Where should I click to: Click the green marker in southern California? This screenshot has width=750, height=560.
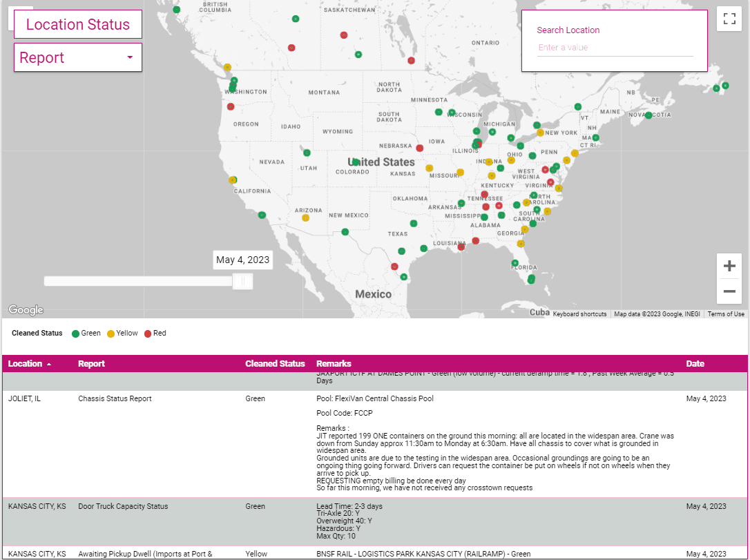tap(262, 215)
